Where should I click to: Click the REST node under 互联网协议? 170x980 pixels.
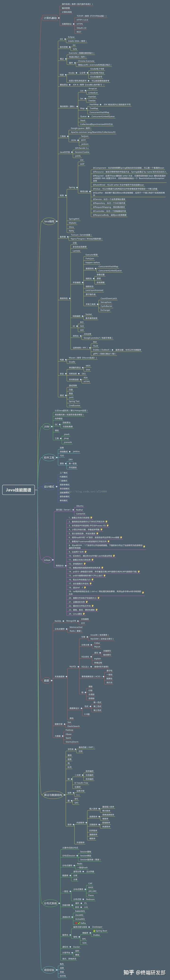79,32
